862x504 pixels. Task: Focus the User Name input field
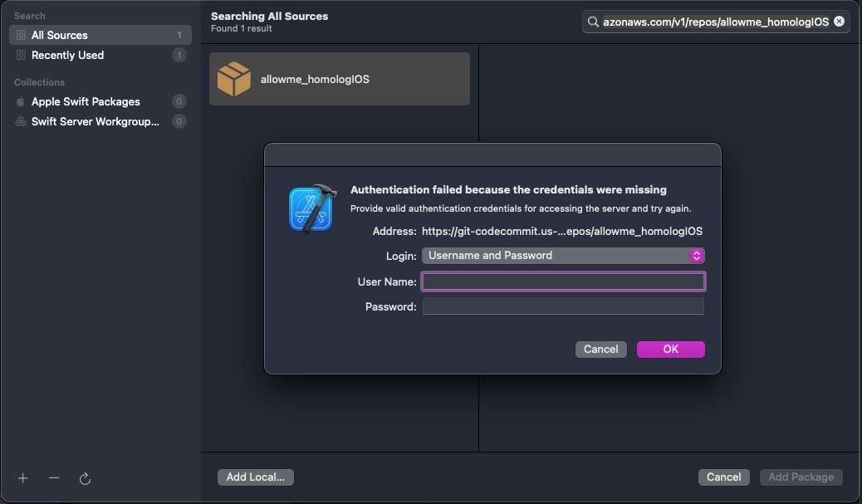(563, 281)
